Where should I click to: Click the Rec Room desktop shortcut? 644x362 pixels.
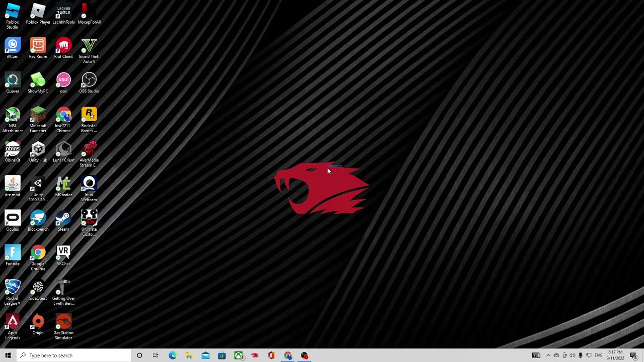38,48
